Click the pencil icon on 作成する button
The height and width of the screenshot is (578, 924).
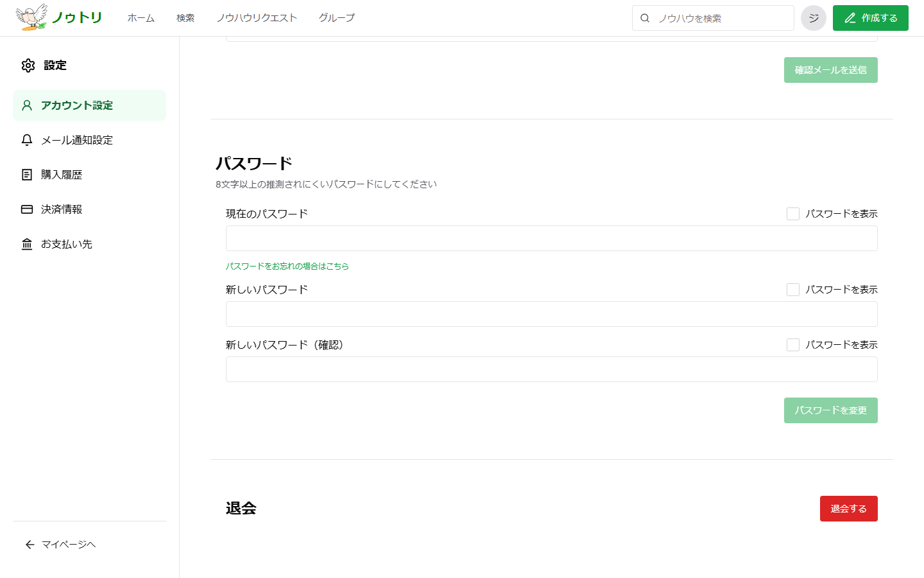point(850,18)
